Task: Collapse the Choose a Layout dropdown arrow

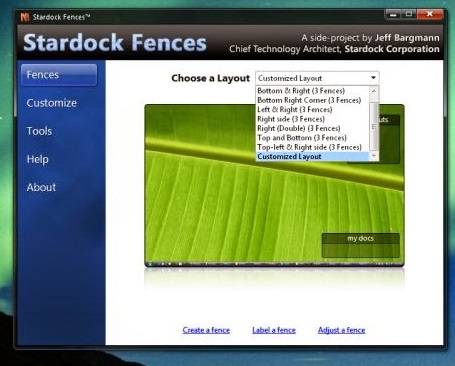Action: tap(373, 78)
